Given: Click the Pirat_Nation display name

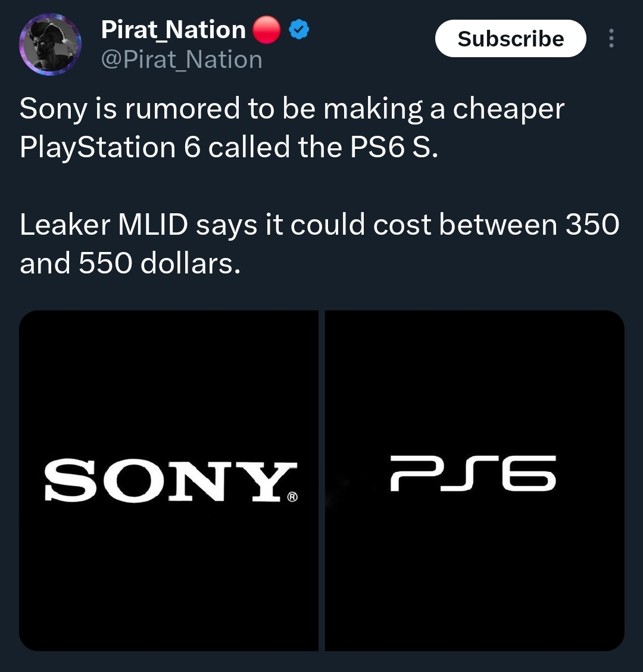Looking at the screenshot, I should tap(173, 30).
